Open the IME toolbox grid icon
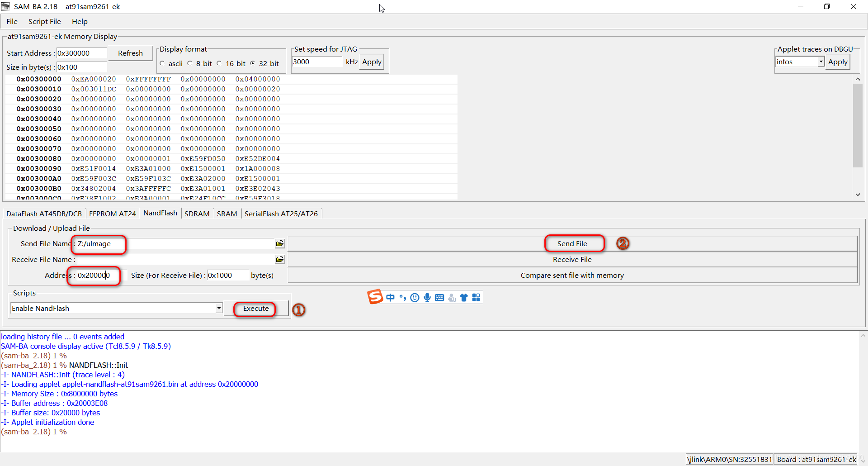 point(476,297)
